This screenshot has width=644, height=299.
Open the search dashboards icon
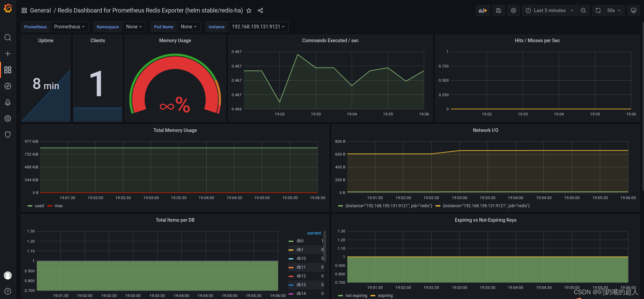[x=8, y=37]
